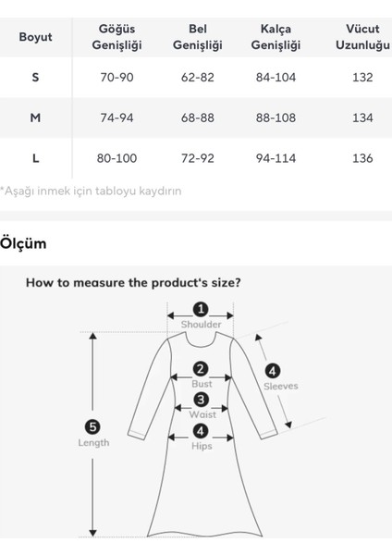Click the number 1 Shoulder marker
This screenshot has height=555, width=392.
click(201, 309)
